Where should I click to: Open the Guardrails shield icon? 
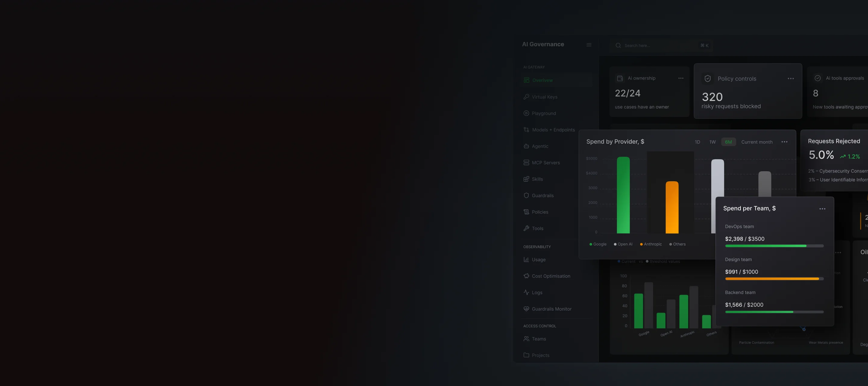point(526,195)
